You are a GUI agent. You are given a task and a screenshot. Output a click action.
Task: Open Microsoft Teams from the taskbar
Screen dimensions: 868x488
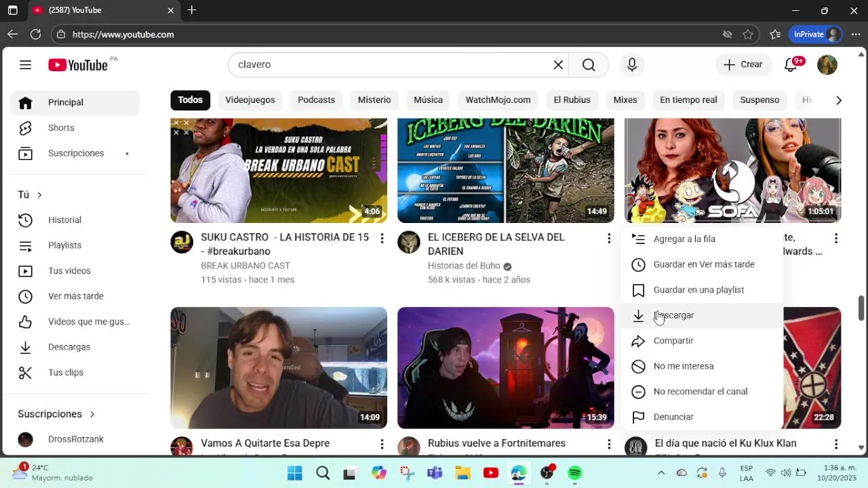click(435, 473)
